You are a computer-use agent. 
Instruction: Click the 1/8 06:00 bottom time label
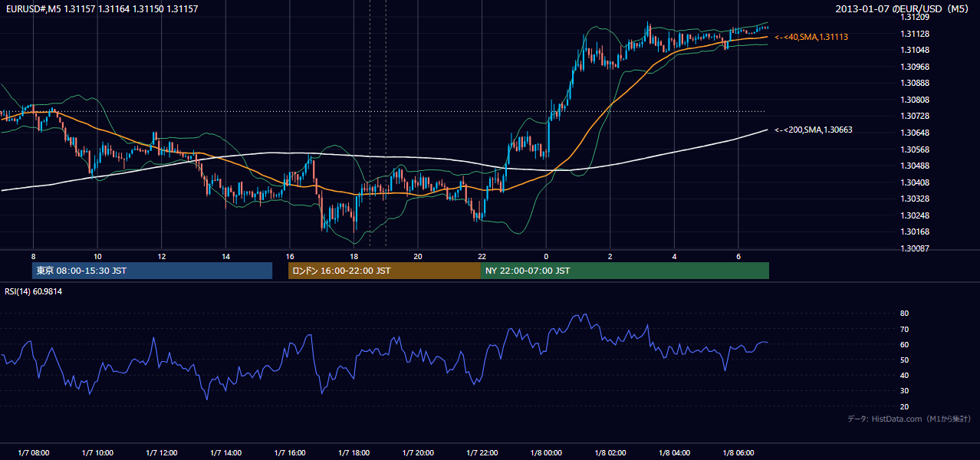(x=738, y=453)
